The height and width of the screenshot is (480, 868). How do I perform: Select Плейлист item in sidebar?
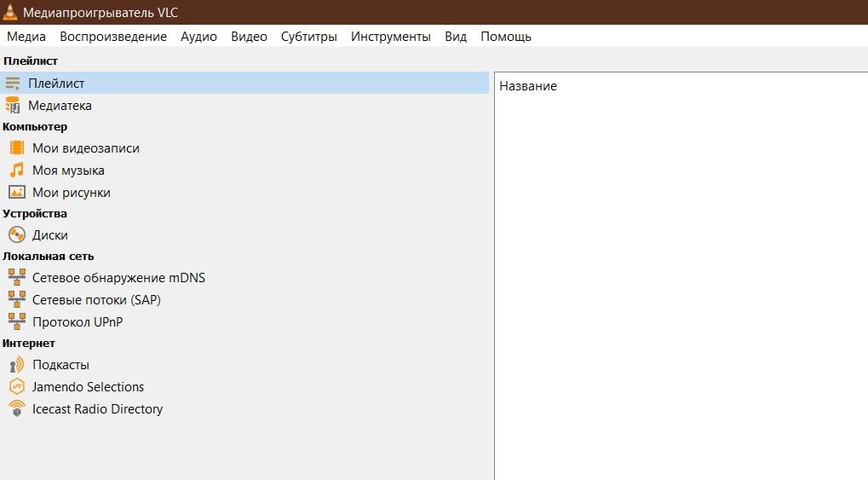coord(244,84)
